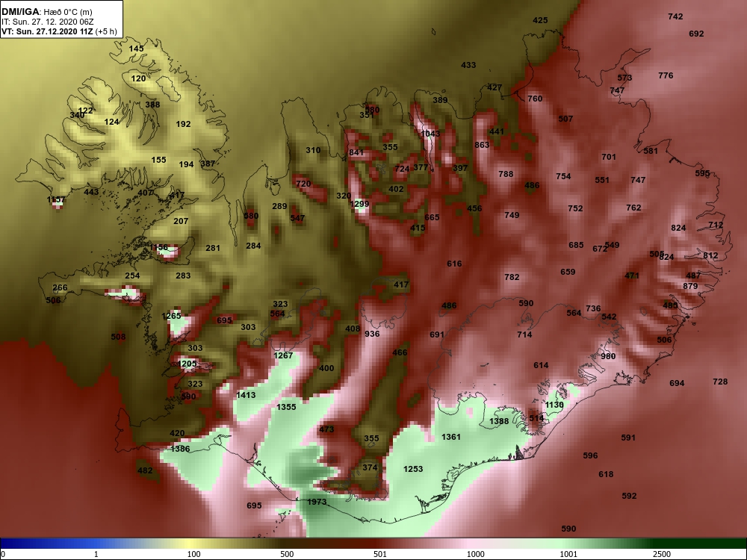Click the 720 value label

tap(303, 184)
